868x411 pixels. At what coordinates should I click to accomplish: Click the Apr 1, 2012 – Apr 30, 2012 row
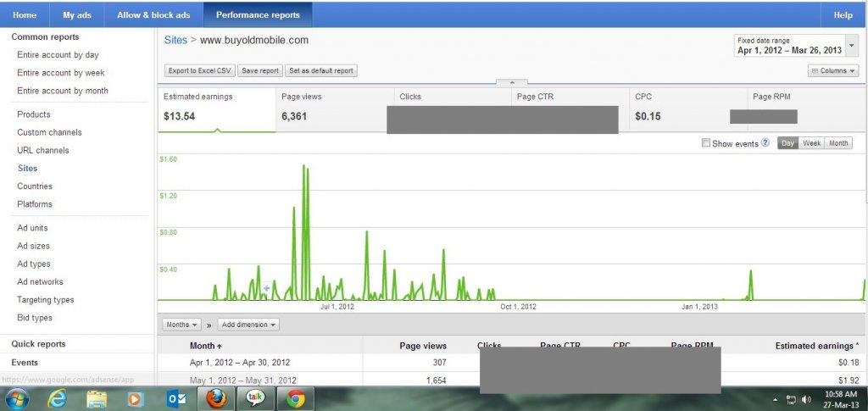tap(511, 363)
